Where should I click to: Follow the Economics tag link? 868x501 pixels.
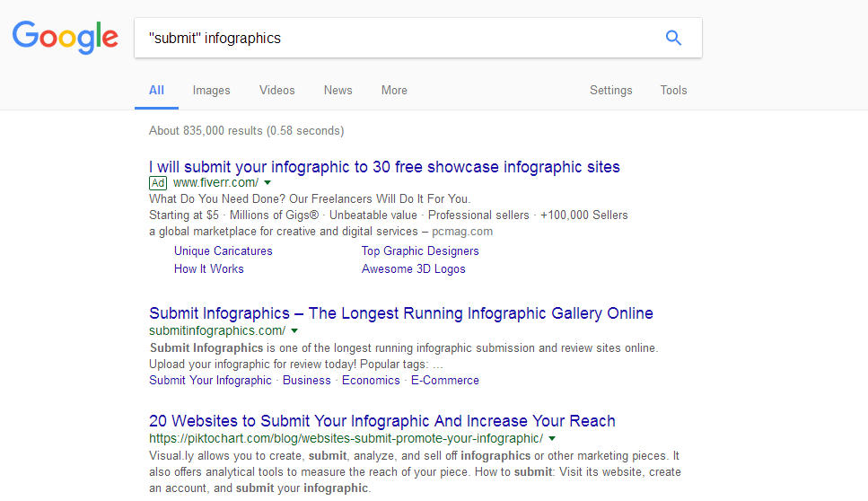click(x=371, y=381)
